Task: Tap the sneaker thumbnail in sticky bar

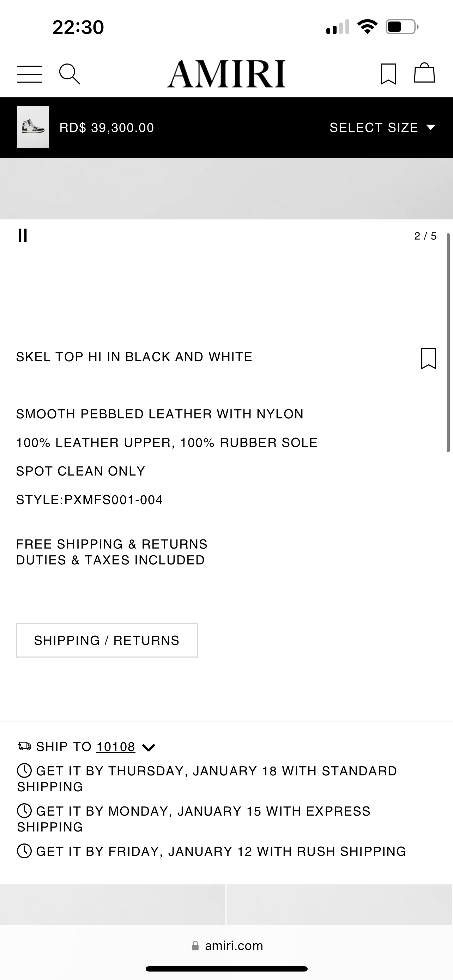Action: pos(33,127)
